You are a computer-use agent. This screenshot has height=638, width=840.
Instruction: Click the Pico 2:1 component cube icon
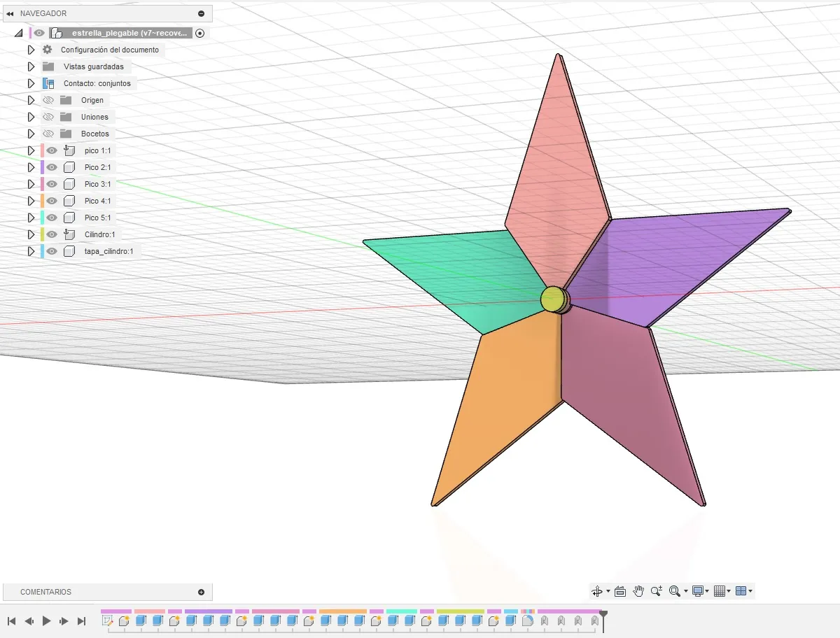coord(69,167)
